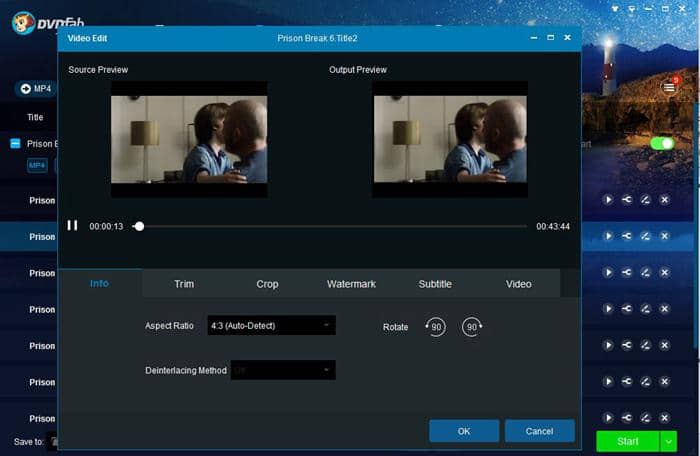The height and width of the screenshot is (456, 700).
Task: Click the elapsed time 00:00:13
Action: 106,226
